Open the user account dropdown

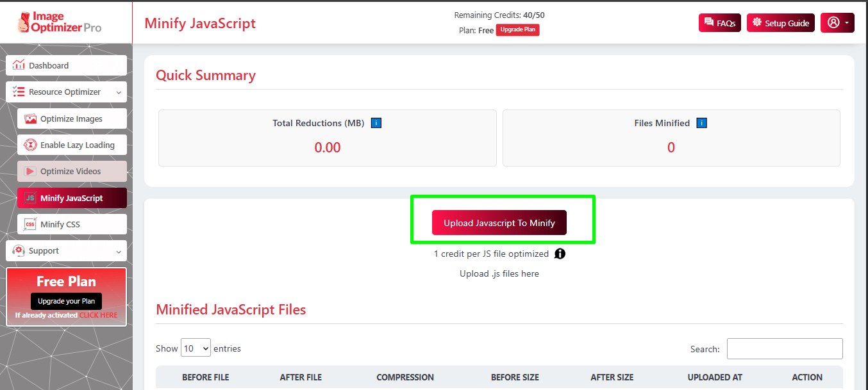(837, 22)
